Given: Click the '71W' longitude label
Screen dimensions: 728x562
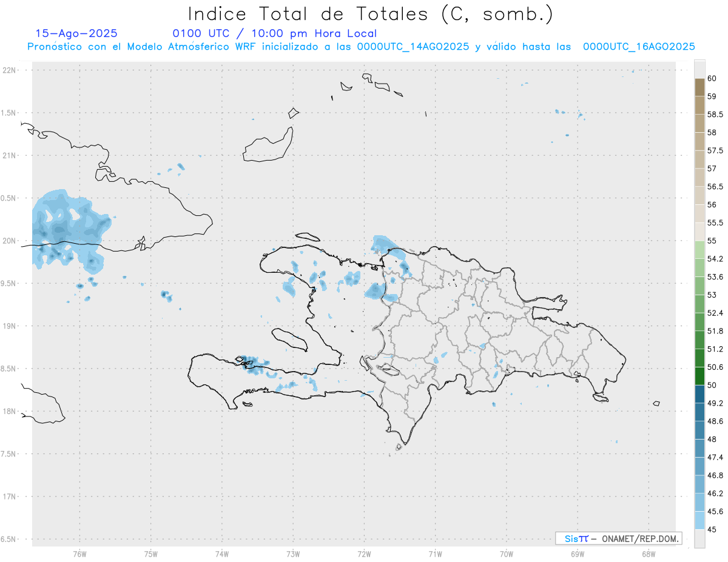Looking at the screenshot, I should [x=435, y=554].
